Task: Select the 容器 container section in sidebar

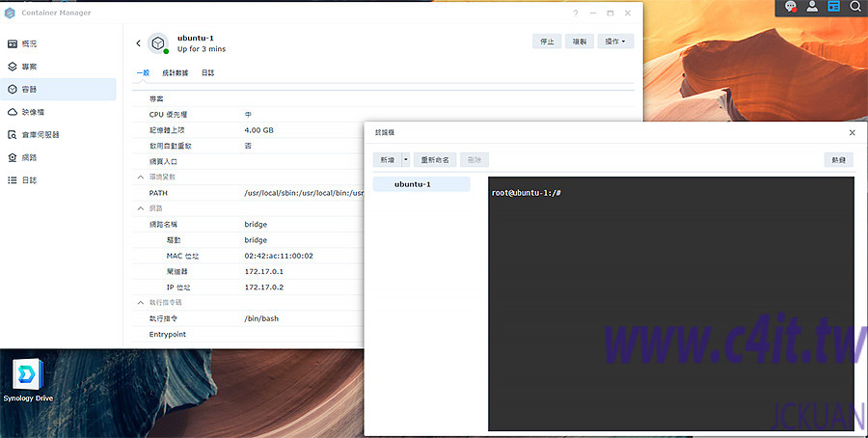Action: [x=58, y=89]
